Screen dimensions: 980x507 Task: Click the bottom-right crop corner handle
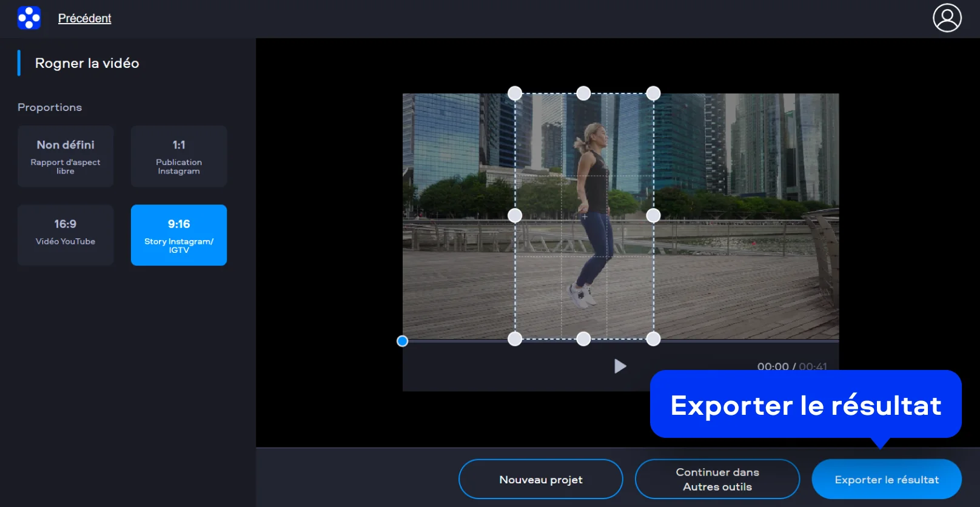click(653, 339)
